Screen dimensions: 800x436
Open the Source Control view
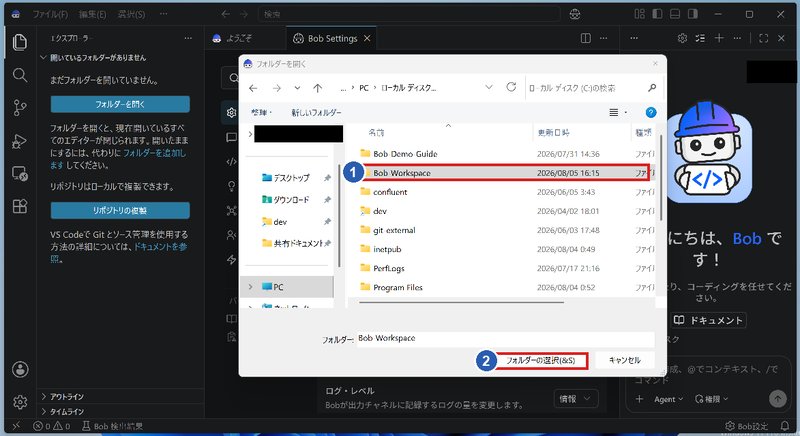pyautogui.click(x=20, y=108)
